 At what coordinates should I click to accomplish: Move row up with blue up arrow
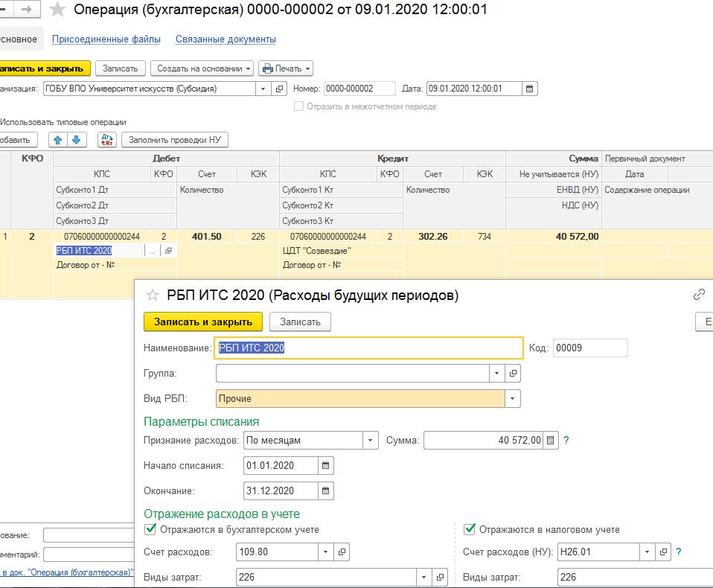[57, 140]
